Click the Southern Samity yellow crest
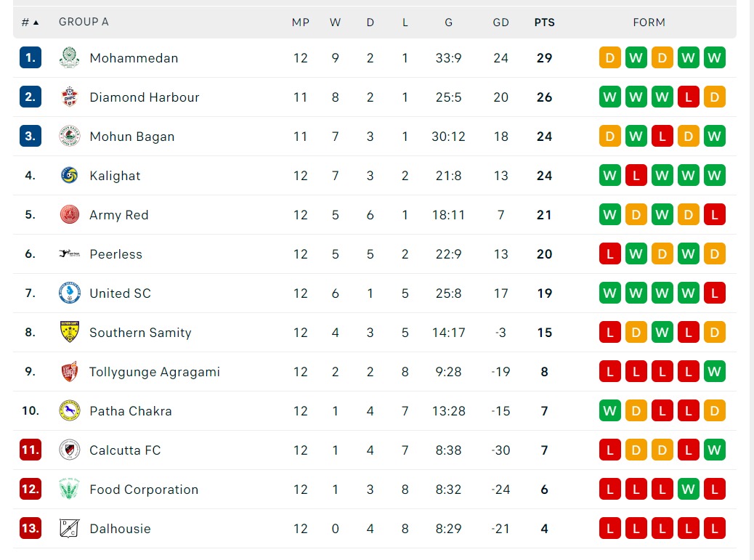Image resolution: width=754 pixels, height=560 pixels. [x=70, y=333]
